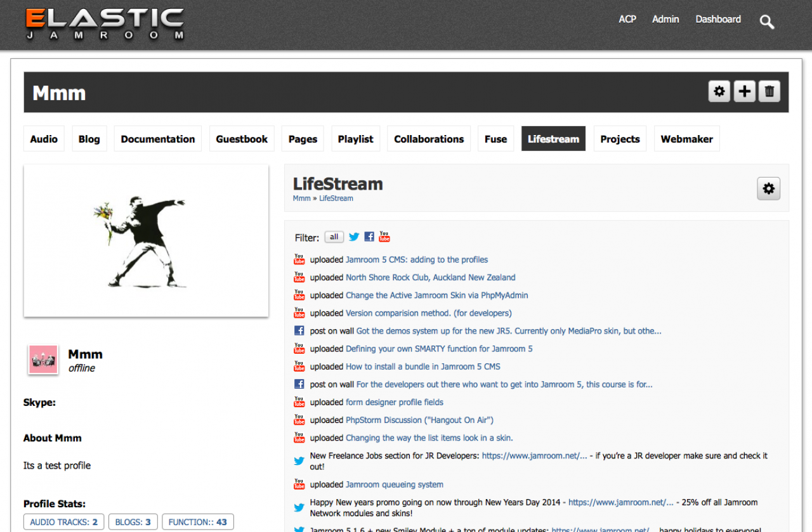Viewport: 812px width, 532px height.
Task: Click Facebook icon beside developers course post
Action: [x=299, y=384]
